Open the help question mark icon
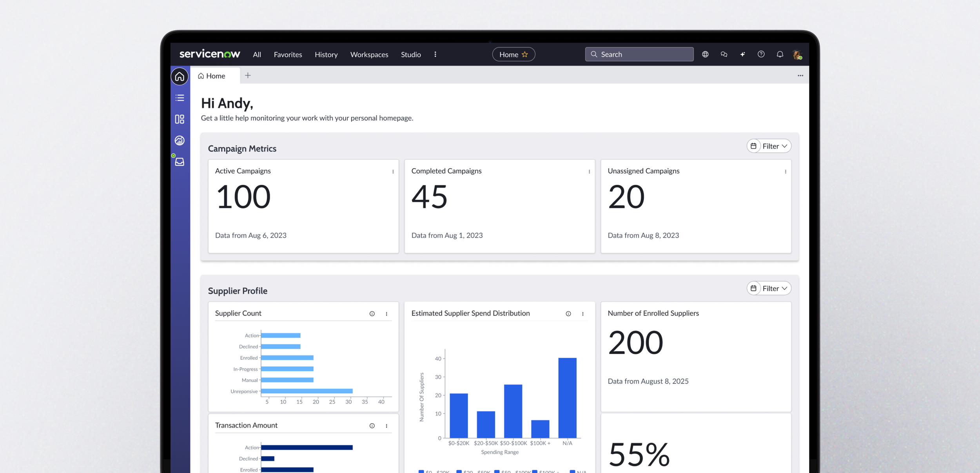The image size is (980, 473). pos(761,54)
